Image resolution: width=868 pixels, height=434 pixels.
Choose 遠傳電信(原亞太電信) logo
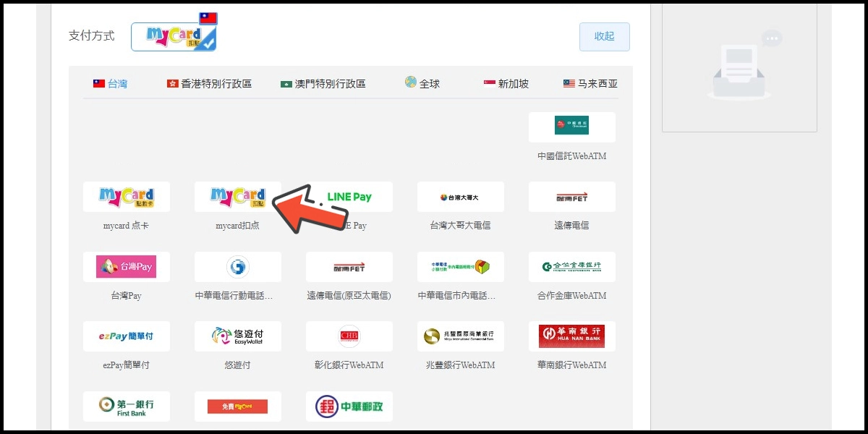349,267
